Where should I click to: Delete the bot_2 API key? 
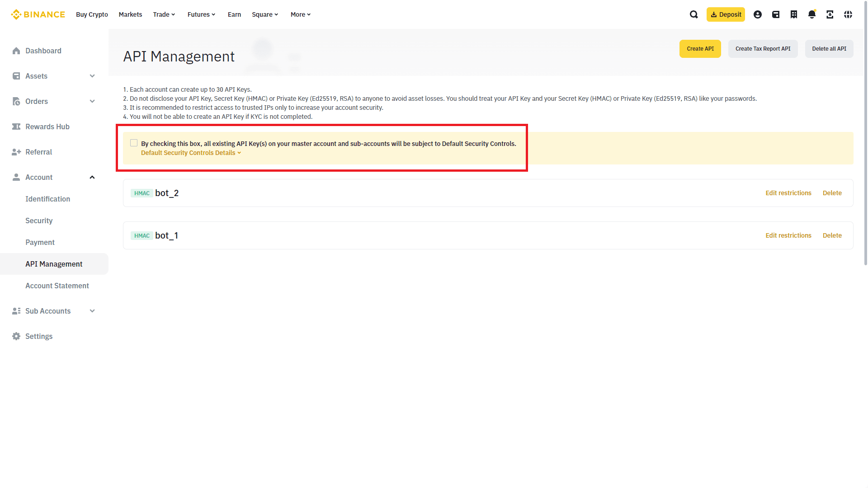pyautogui.click(x=832, y=193)
